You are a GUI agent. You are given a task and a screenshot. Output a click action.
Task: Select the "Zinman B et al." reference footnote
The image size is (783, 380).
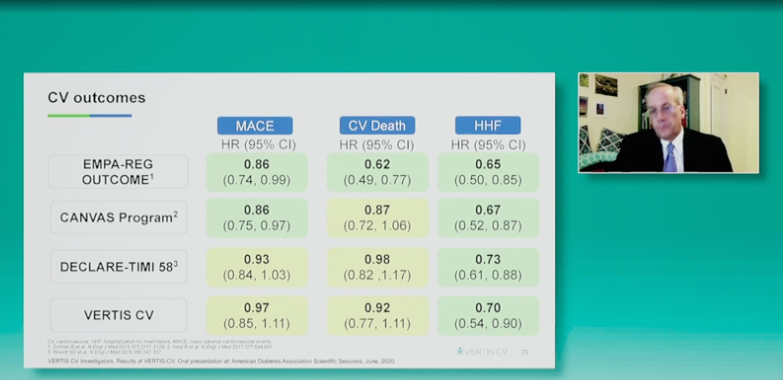(105, 346)
